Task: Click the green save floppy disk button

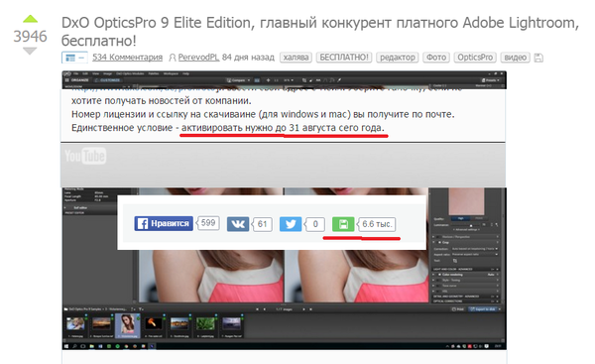Action: [343, 224]
